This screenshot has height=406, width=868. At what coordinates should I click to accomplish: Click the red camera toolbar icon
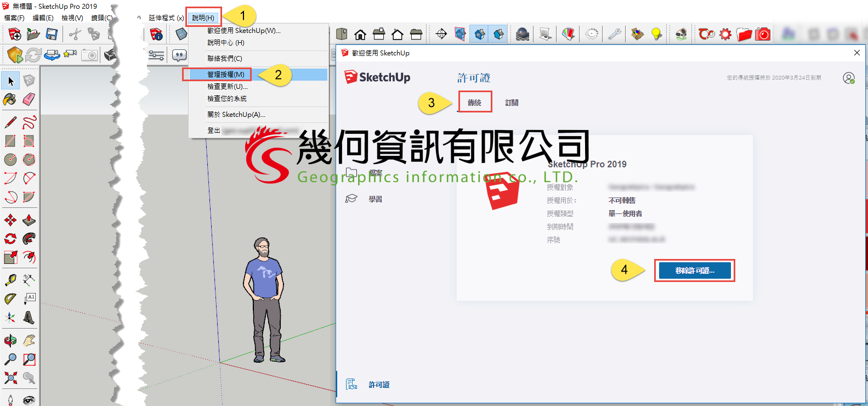click(763, 35)
